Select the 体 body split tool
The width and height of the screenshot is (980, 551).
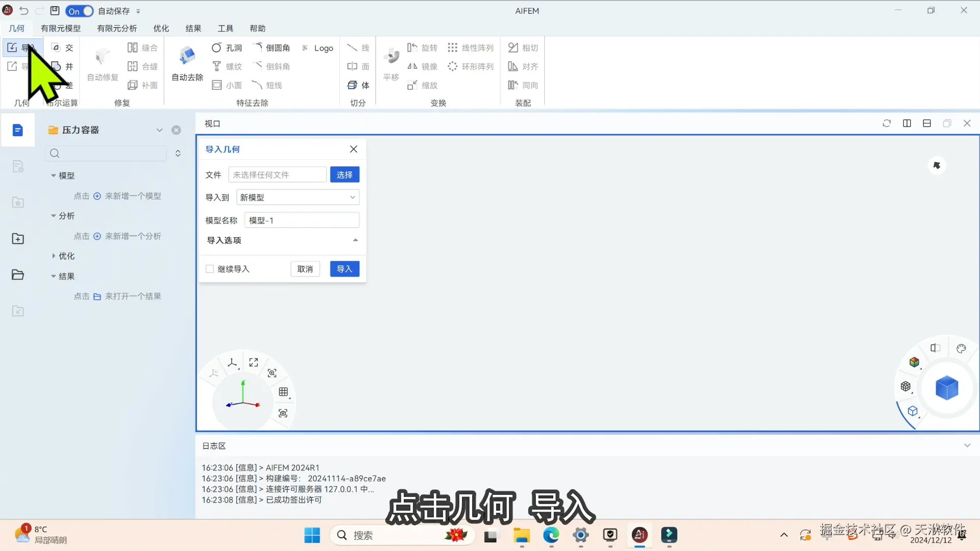353,85
